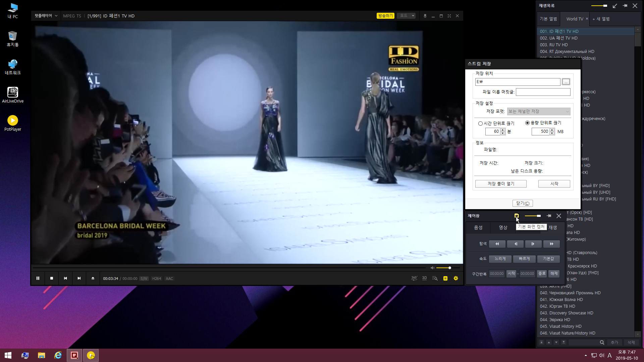
Task: Switch to 기본 앨범 playlist tab
Action: pyautogui.click(x=548, y=19)
